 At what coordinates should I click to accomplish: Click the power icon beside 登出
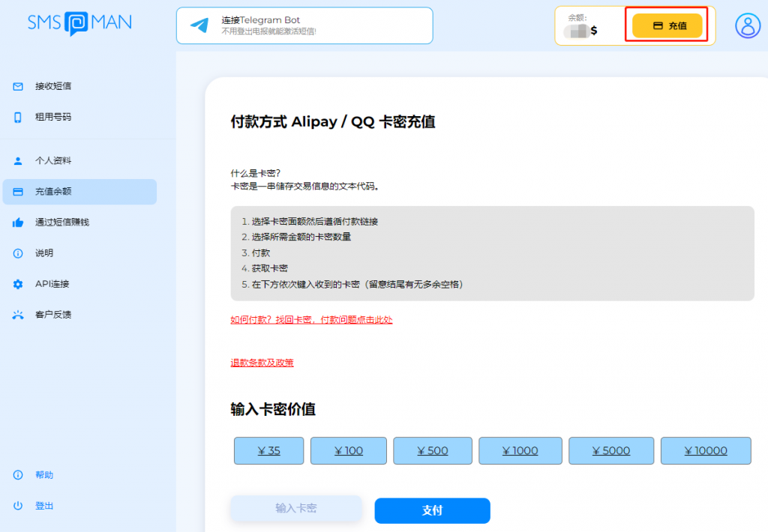[x=18, y=506]
